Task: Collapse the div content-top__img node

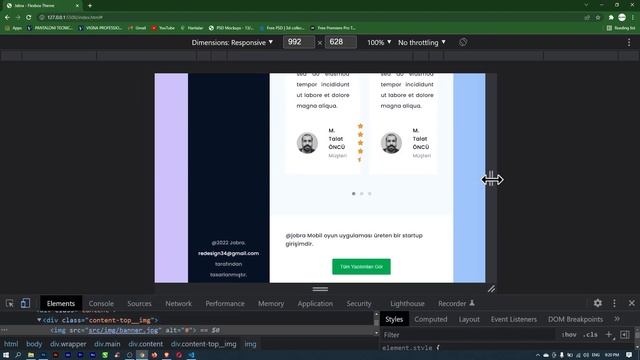Action: tap(39, 320)
